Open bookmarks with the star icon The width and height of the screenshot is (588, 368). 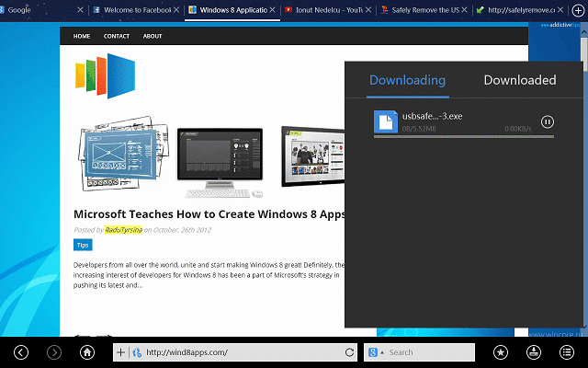[501, 352]
